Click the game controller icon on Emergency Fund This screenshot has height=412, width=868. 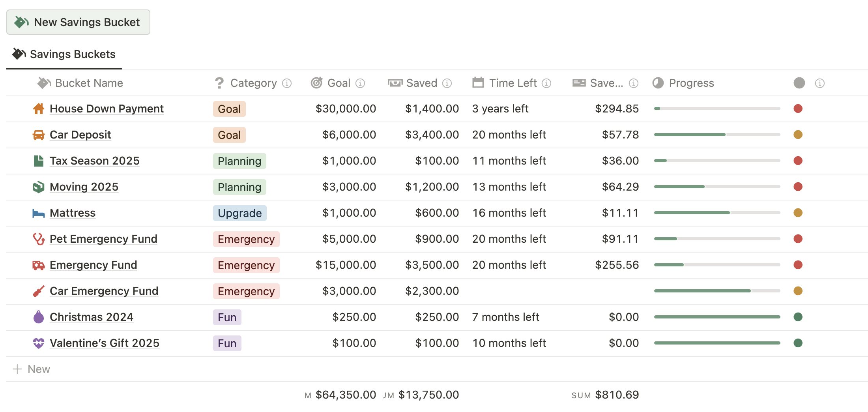click(38, 265)
